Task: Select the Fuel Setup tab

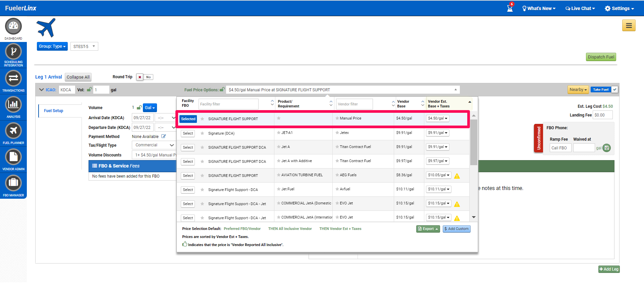Action: (x=54, y=111)
